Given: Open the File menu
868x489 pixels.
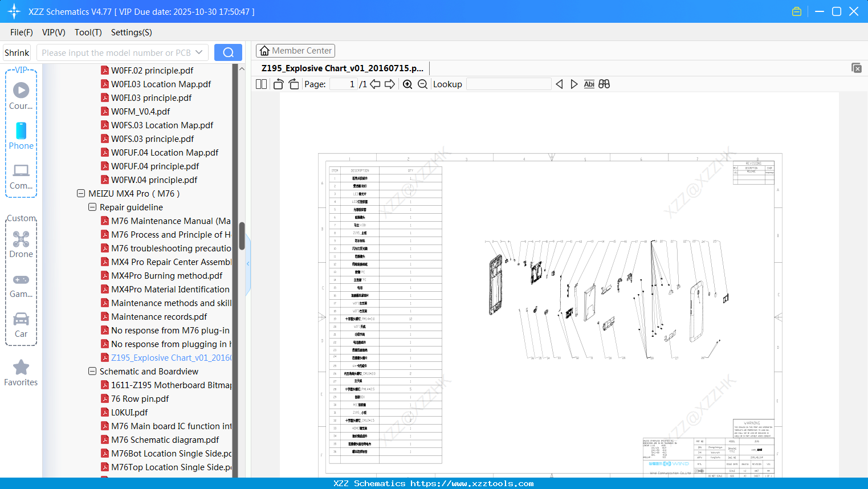Looking at the screenshot, I should pyautogui.click(x=22, y=32).
